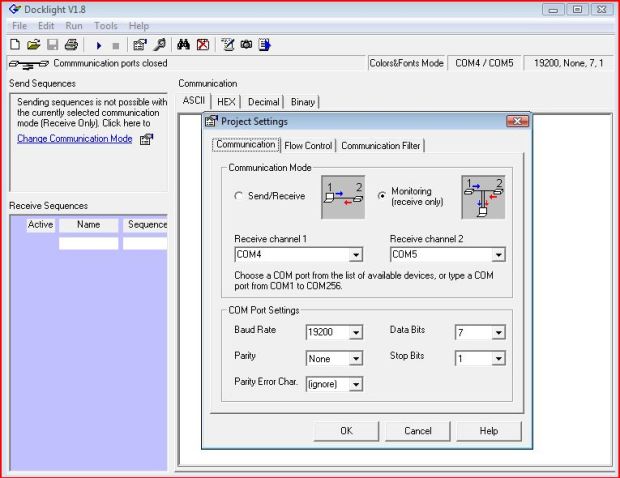Close the Project Settings dialog
This screenshot has width=620, height=478.
(517, 121)
